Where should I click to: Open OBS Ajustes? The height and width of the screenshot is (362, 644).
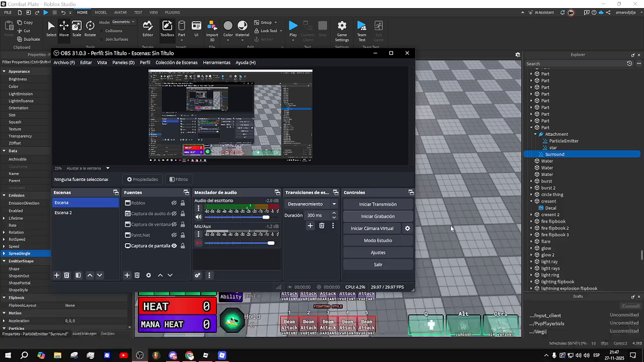[378, 253]
